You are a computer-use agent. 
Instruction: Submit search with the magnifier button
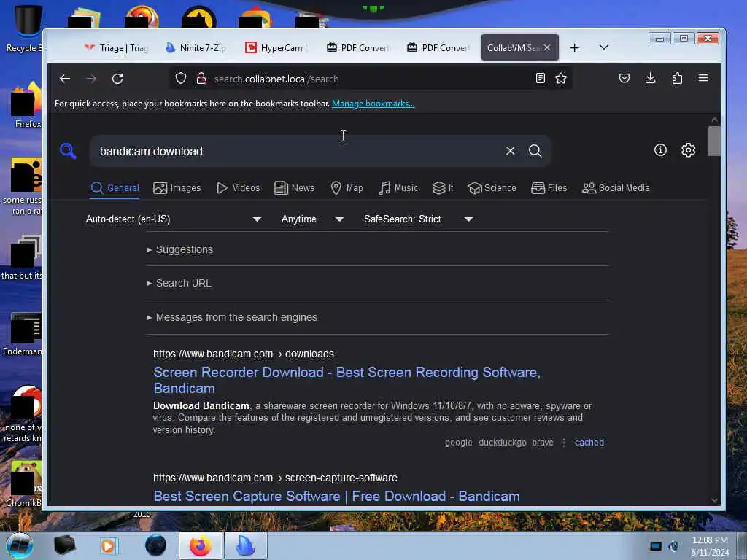pyautogui.click(x=535, y=151)
